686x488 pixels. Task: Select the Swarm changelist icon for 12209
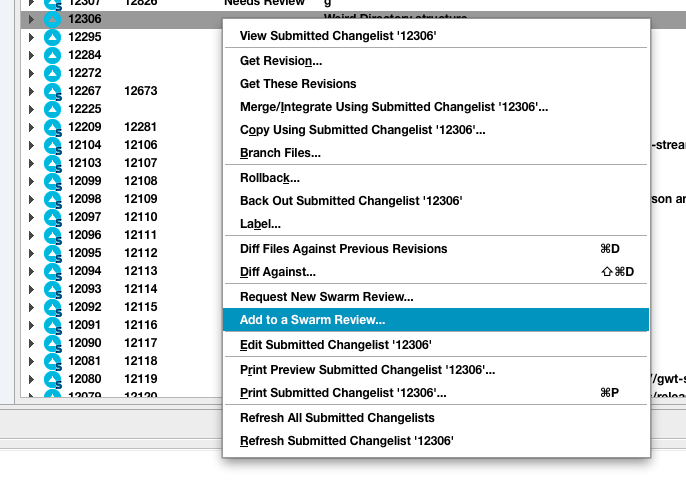tap(53, 127)
